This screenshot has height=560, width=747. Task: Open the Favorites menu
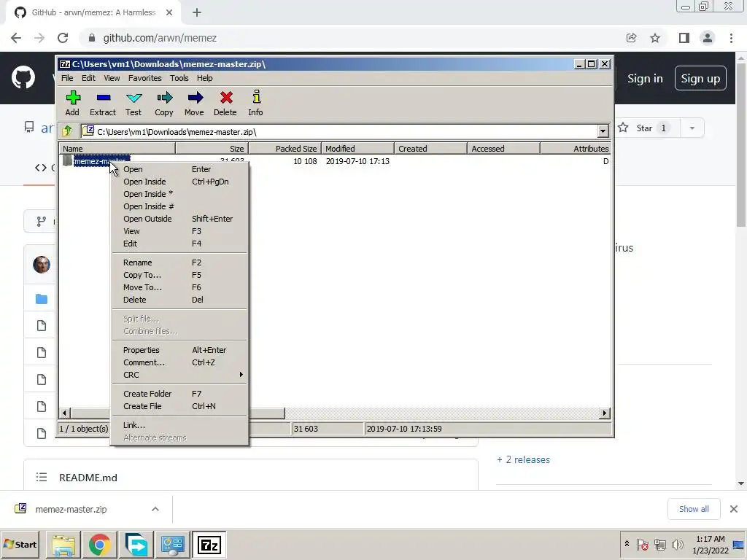145,78
